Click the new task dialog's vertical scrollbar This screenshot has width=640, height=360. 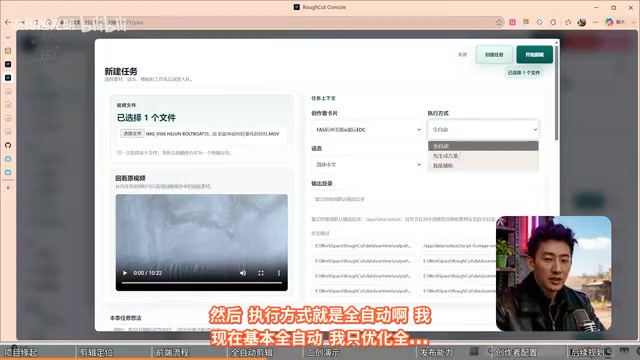coord(556,92)
